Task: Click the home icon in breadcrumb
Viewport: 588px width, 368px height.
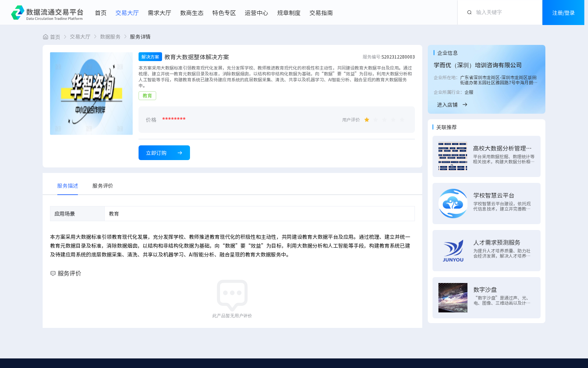Action: (46, 37)
